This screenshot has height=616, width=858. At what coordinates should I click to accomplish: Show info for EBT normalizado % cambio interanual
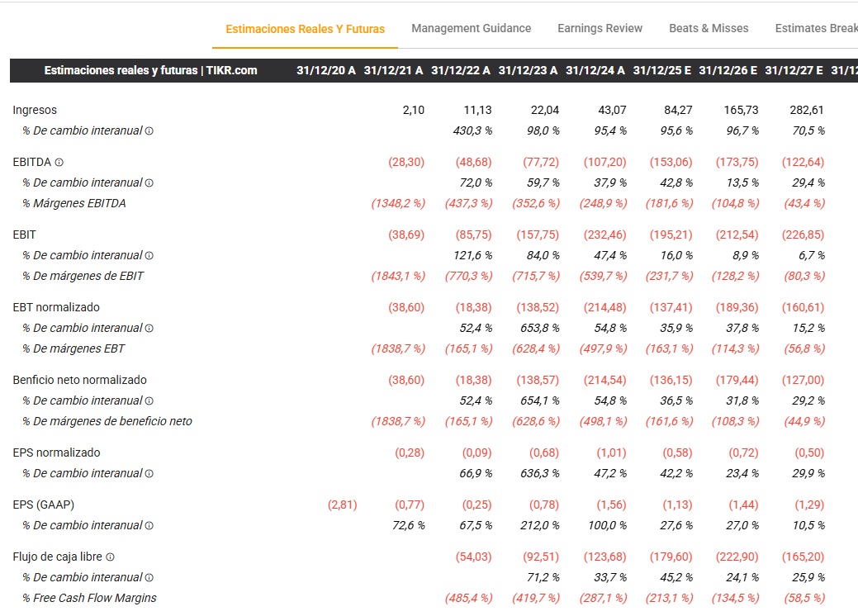point(149,329)
